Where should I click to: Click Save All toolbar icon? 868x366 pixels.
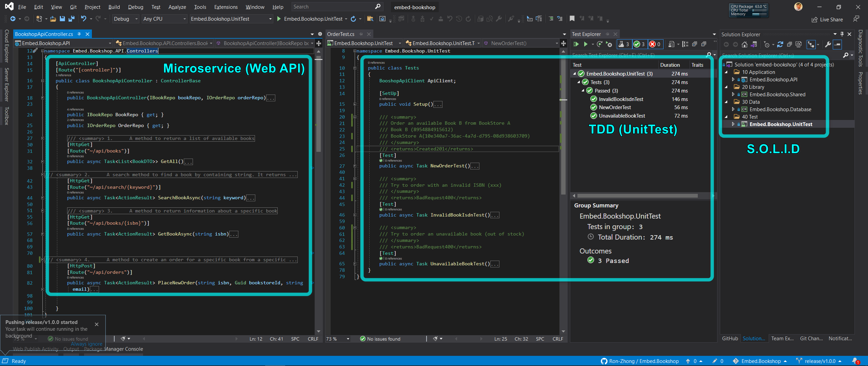(71, 19)
